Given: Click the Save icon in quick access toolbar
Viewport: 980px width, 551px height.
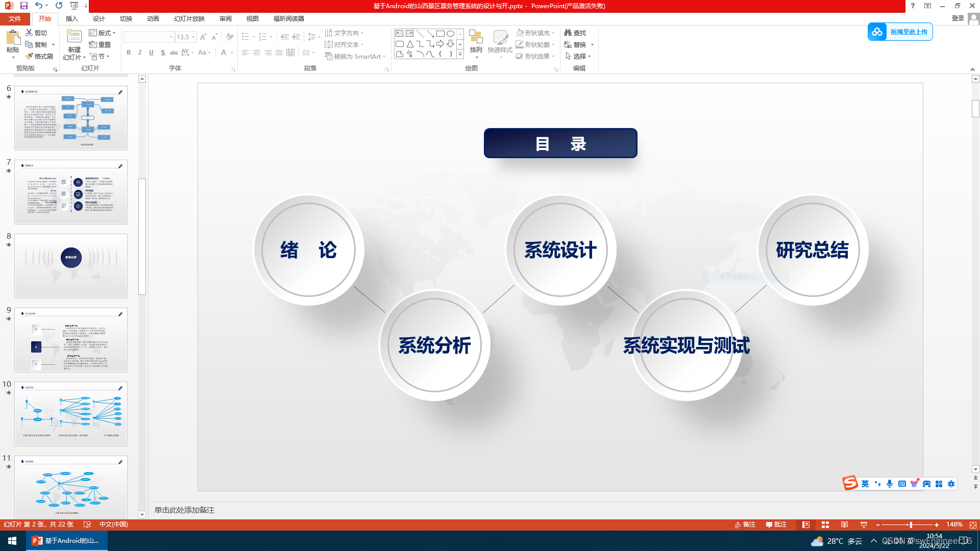Looking at the screenshot, I should pyautogui.click(x=23, y=6).
